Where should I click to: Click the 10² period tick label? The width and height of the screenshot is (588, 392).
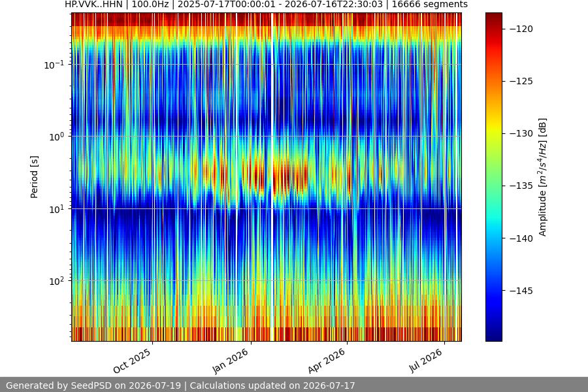click(57, 281)
